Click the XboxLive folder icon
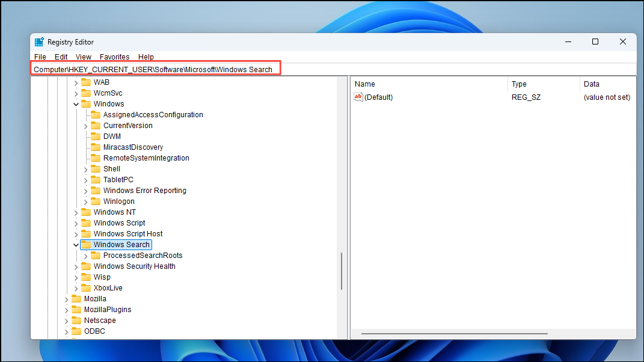The width and height of the screenshot is (644, 362). 86,287
